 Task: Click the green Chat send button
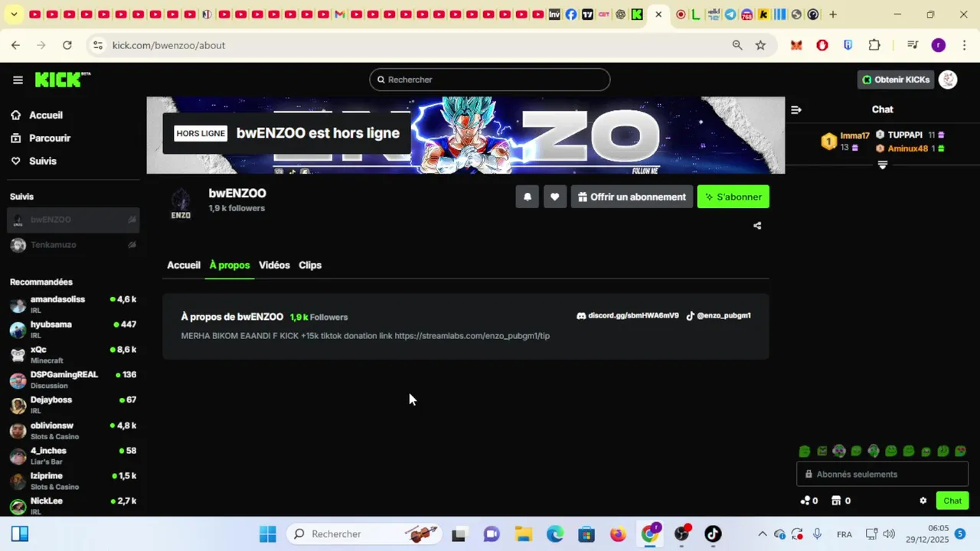pyautogui.click(x=952, y=500)
